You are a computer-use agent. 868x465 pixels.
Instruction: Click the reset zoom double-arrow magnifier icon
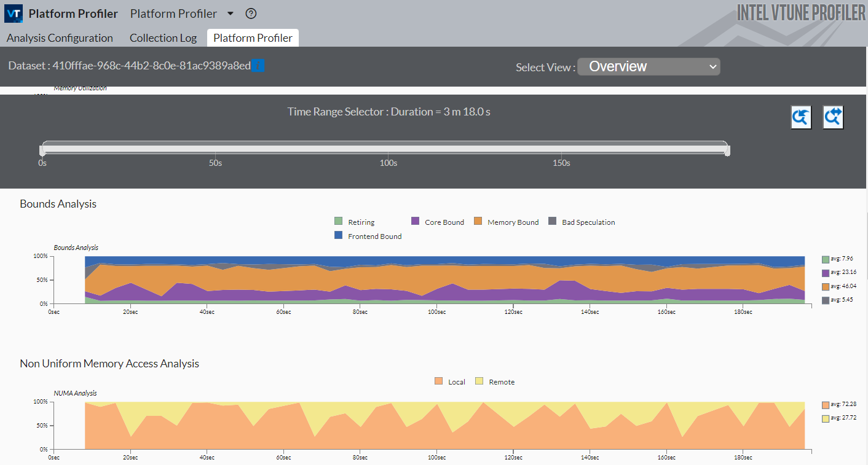[x=833, y=117]
